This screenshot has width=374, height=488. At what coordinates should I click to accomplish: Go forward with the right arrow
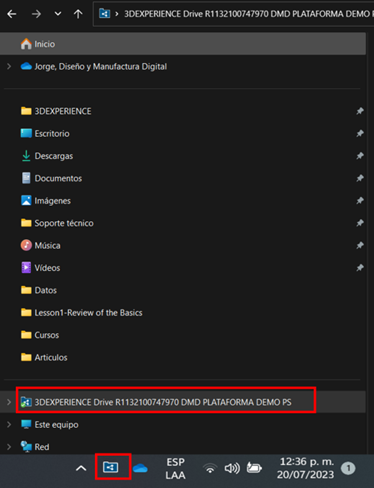[x=36, y=14]
